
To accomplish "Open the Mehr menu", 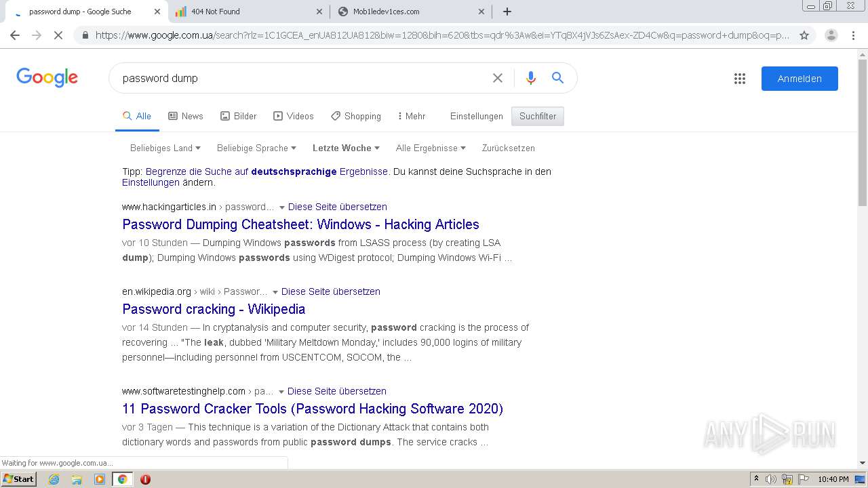I will tap(412, 116).
